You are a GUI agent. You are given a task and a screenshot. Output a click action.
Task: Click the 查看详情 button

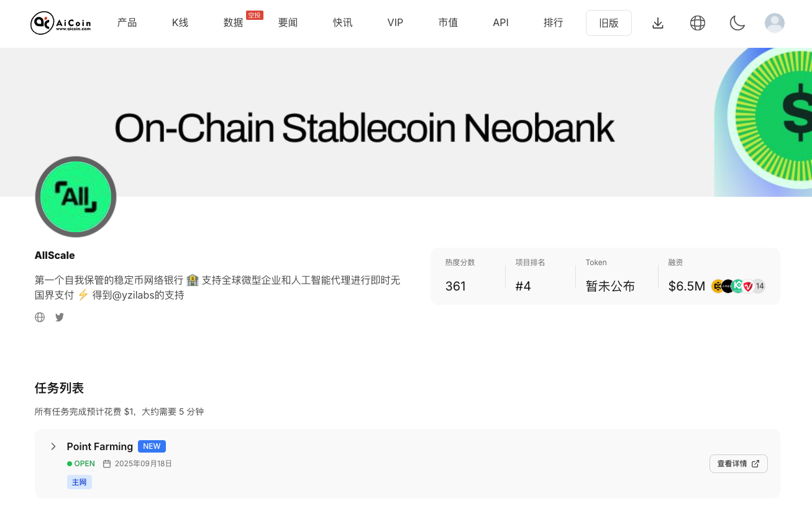tap(738, 464)
